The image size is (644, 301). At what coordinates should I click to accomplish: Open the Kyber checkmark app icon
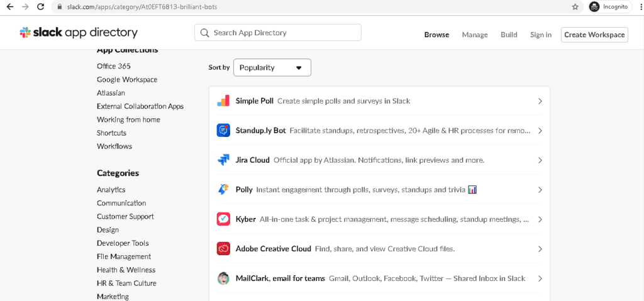pyautogui.click(x=223, y=219)
